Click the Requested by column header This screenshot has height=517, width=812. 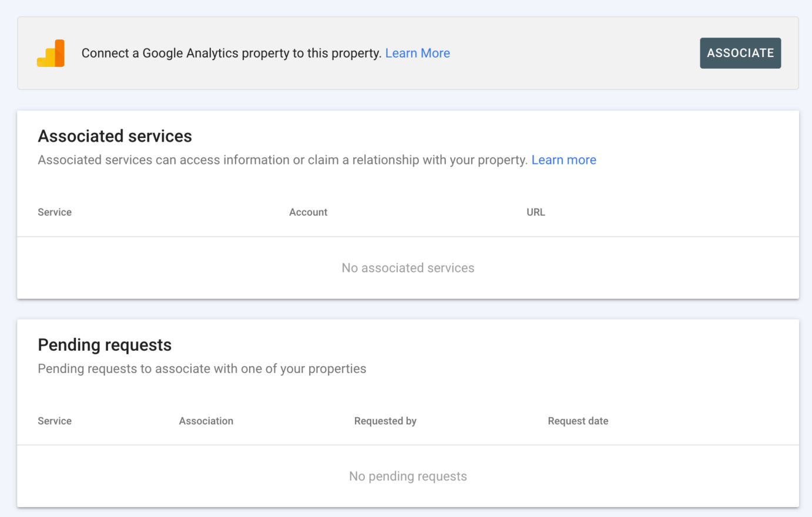[385, 421]
